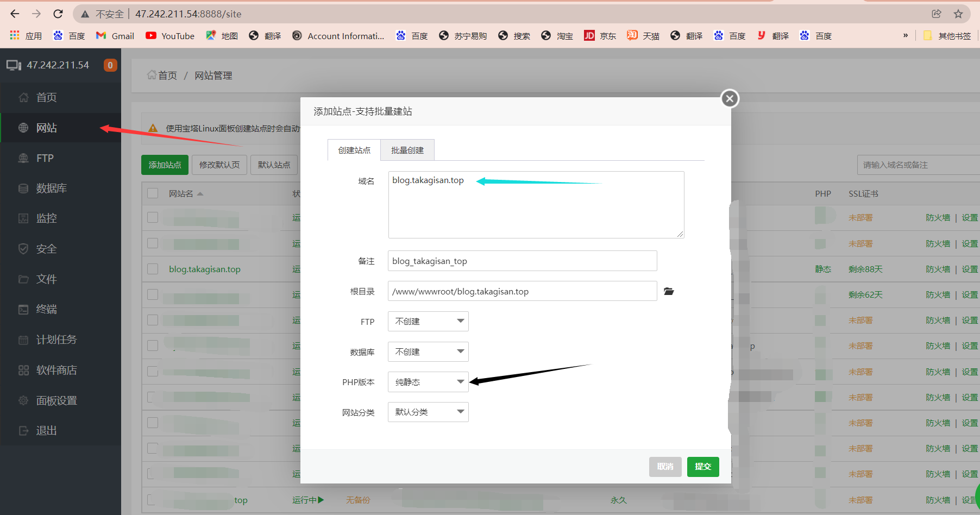Screen dimensions: 980x515
Task: Open the 数据库 dropdown
Action: click(428, 351)
